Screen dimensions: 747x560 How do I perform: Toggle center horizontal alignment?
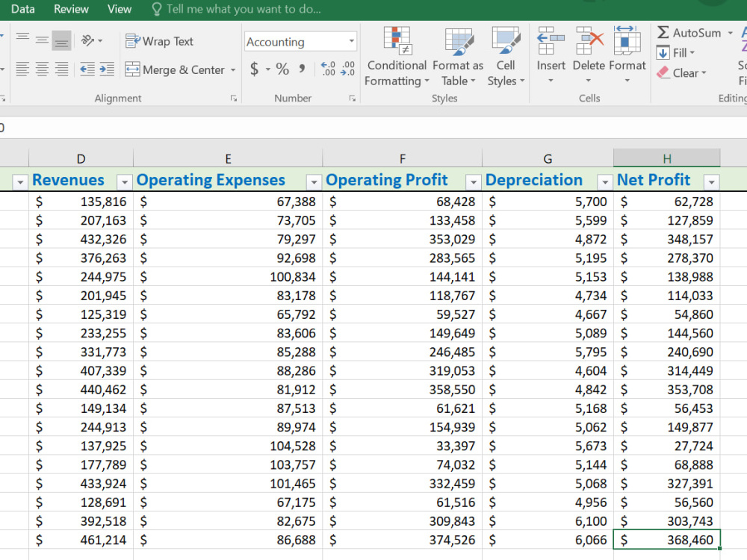pos(42,69)
